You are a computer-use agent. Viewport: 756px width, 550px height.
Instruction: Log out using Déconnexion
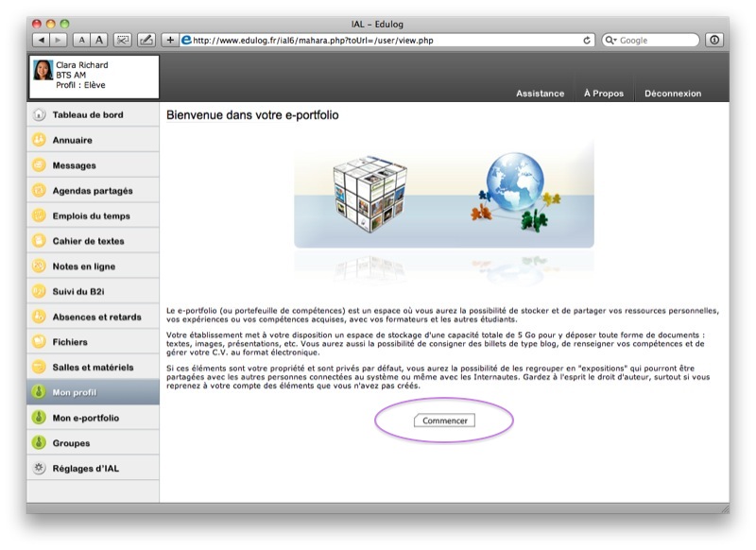point(673,94)
